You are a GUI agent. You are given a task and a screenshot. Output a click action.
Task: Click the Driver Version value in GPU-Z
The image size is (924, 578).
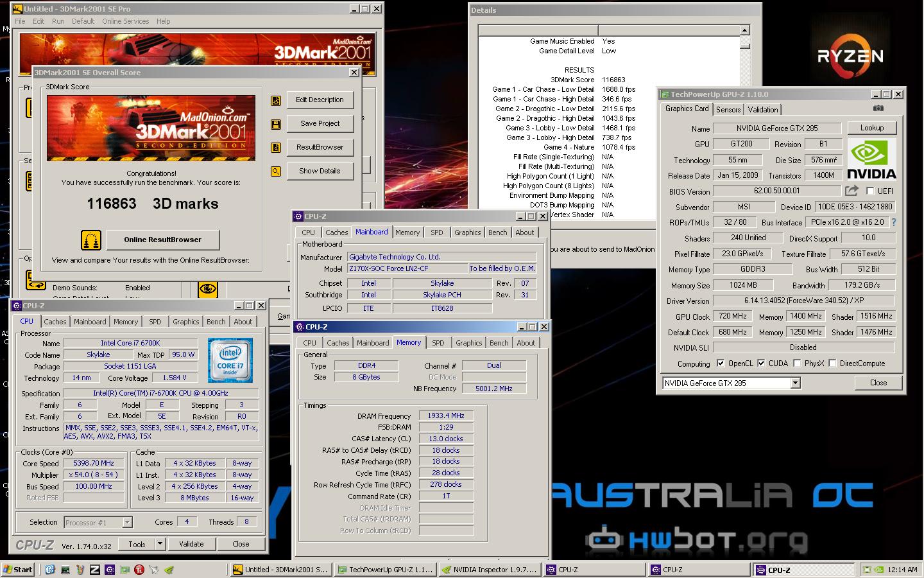(x=803, y=301)
